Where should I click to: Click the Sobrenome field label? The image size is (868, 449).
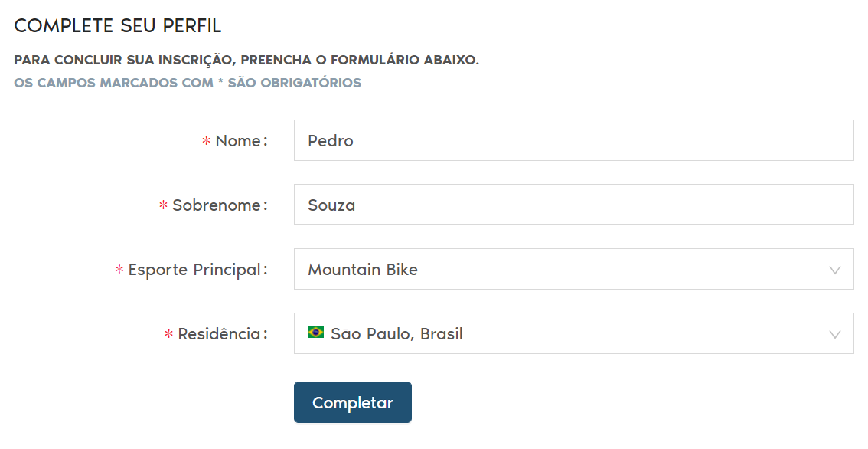click(219, 205)
